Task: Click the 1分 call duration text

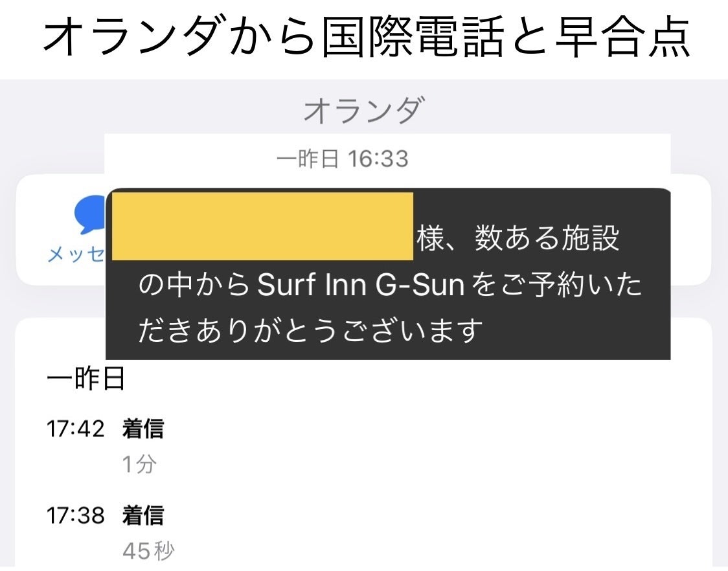Action: point(139,464)
